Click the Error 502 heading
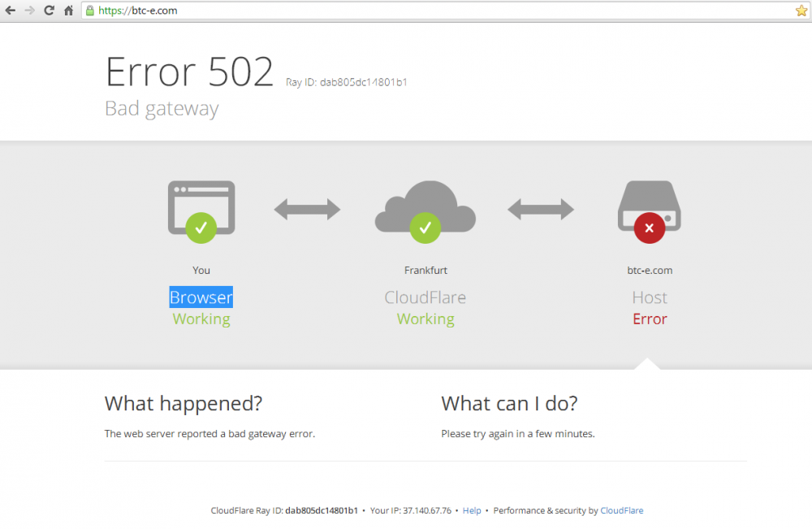Image resolution: width=812 pixels, height=529 pixels. click(x=189, y=72)
